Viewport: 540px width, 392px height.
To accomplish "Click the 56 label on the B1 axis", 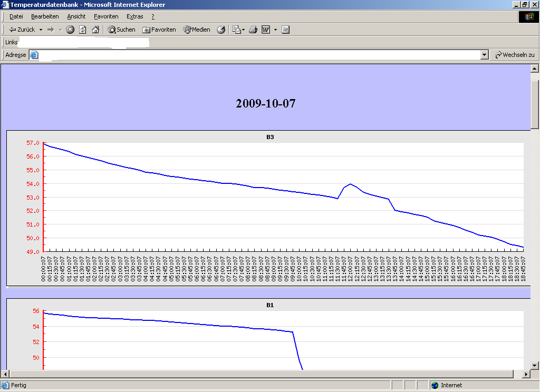I will [36, 311].
